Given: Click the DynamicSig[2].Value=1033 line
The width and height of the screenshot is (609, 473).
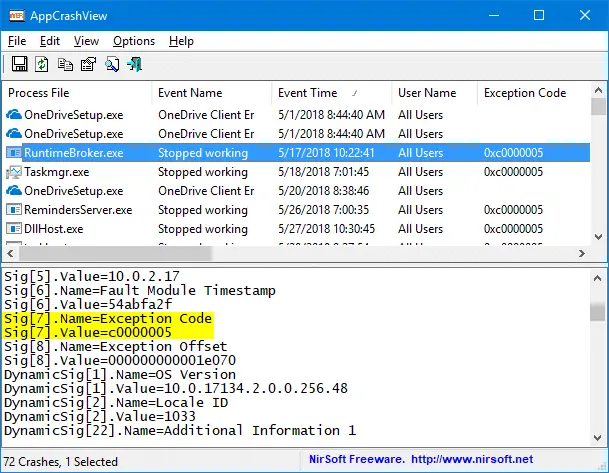Looking at the screenshot, I should [x=100, y=416].
